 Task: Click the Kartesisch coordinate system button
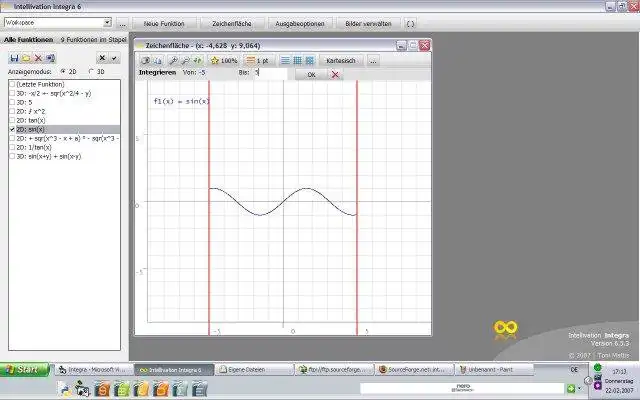click(x=340, y=60)
